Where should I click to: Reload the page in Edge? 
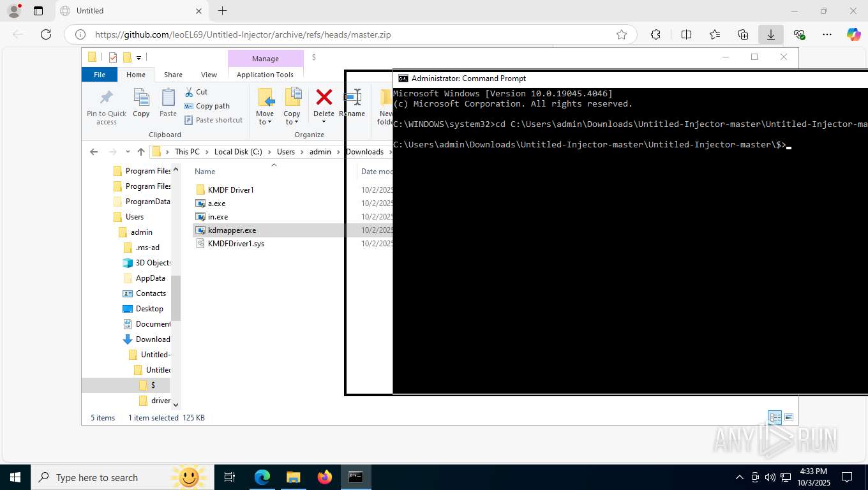pos(45,34)
